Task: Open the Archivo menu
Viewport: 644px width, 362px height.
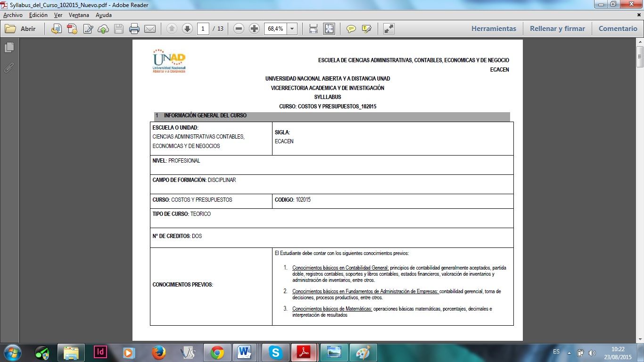Action: point(13,15)
